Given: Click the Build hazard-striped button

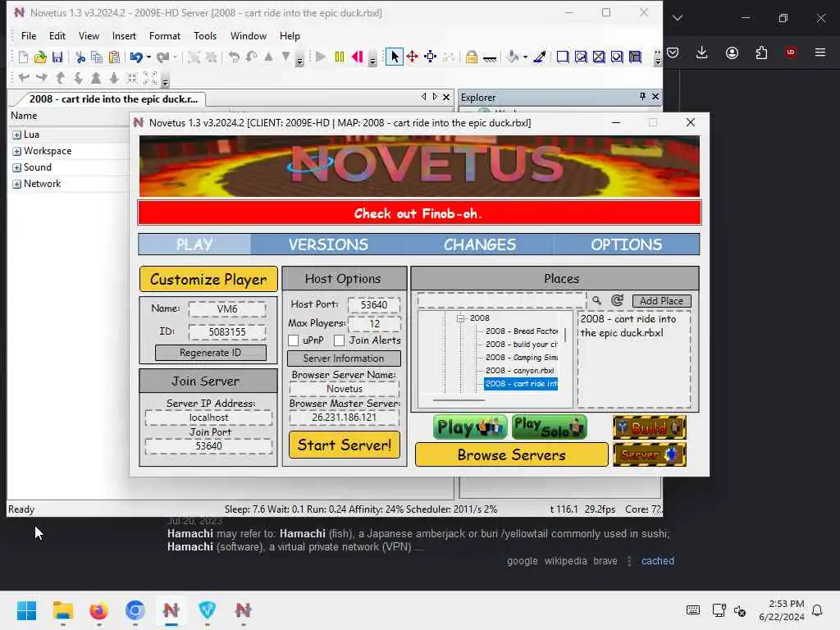Looking at the screenshot, I should [x=650, y=427].
